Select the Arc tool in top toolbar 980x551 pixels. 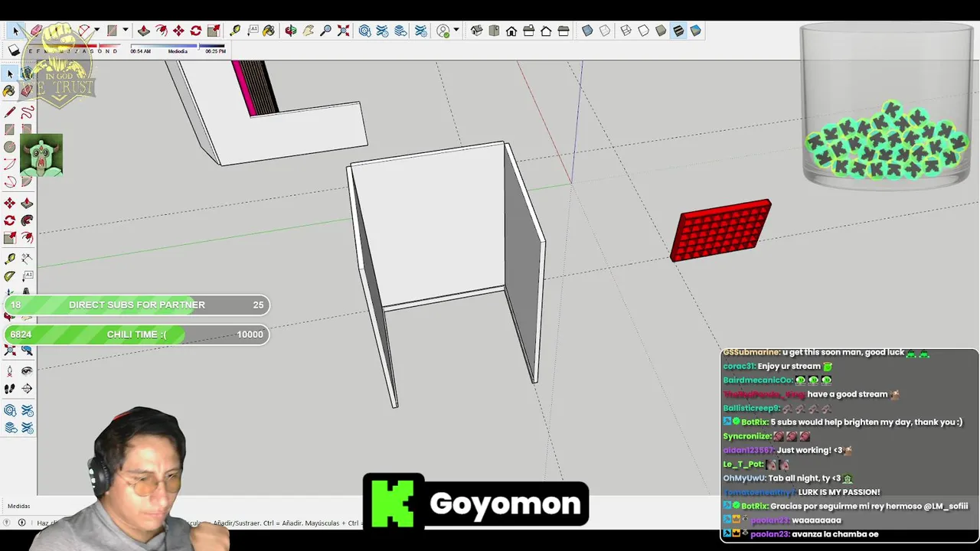click(85, 31)
